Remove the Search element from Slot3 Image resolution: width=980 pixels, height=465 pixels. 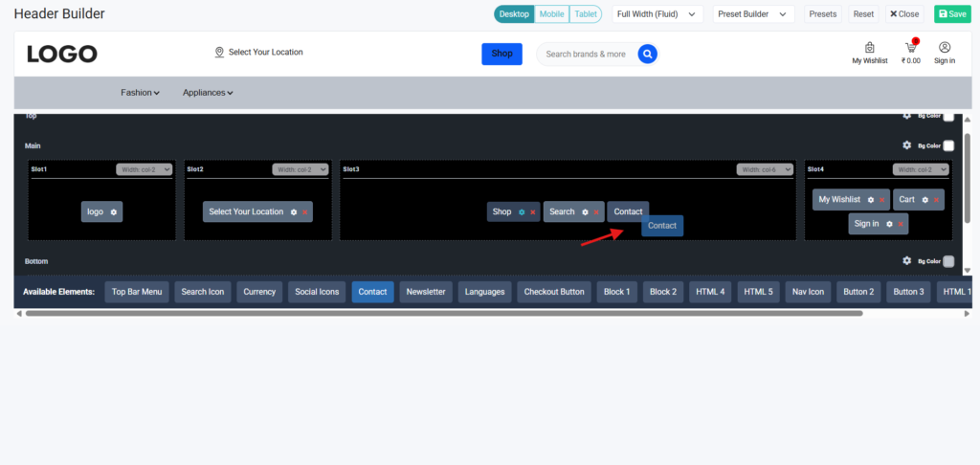tap(596, 212)
